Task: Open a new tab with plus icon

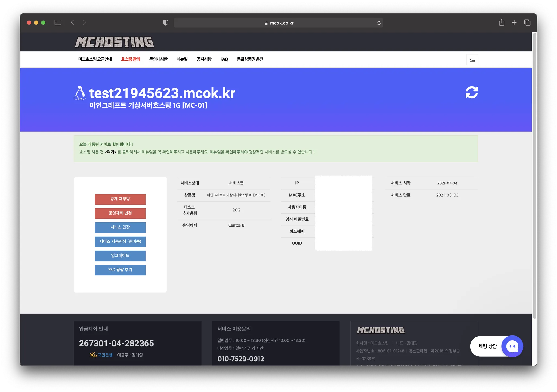Action: tap(514, 23)
